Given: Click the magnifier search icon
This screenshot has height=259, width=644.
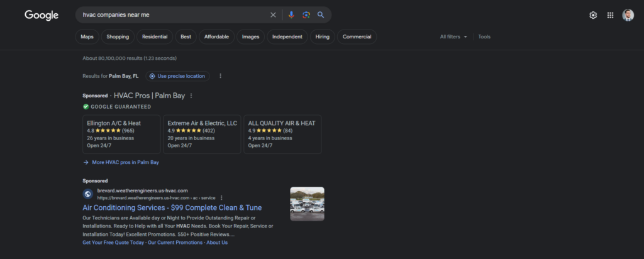Looking at the screenshot, I should pos(321,15).
